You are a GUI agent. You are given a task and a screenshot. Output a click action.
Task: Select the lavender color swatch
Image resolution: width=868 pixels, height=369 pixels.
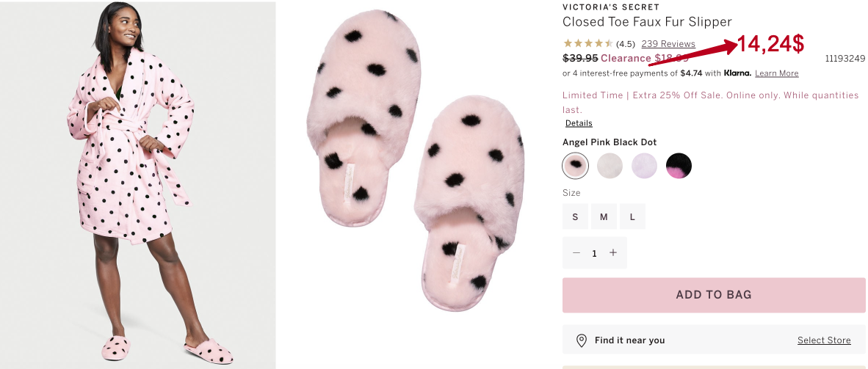644,166
